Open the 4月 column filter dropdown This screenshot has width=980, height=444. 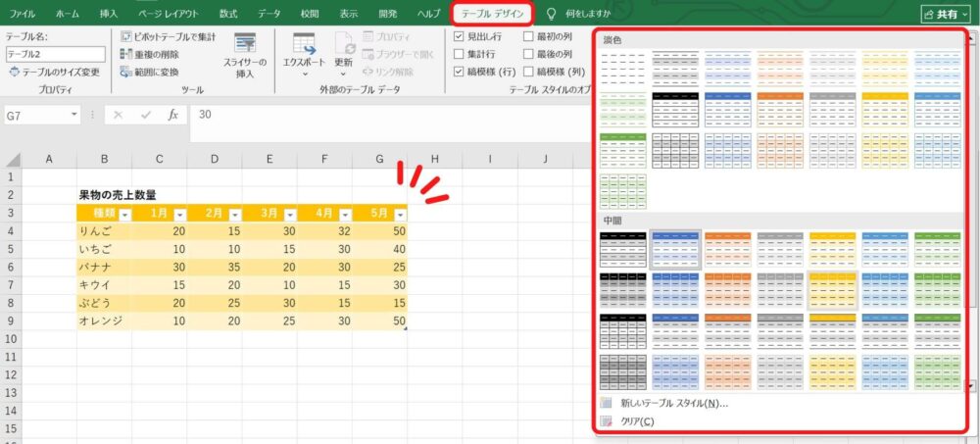tap(345, 215)
